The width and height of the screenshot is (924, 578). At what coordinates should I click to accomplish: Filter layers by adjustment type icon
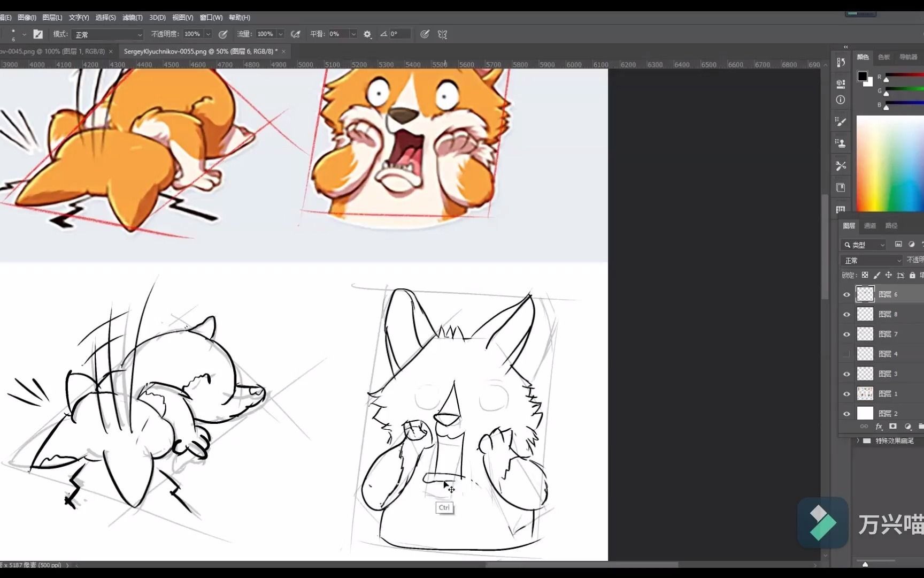(911, 245)
